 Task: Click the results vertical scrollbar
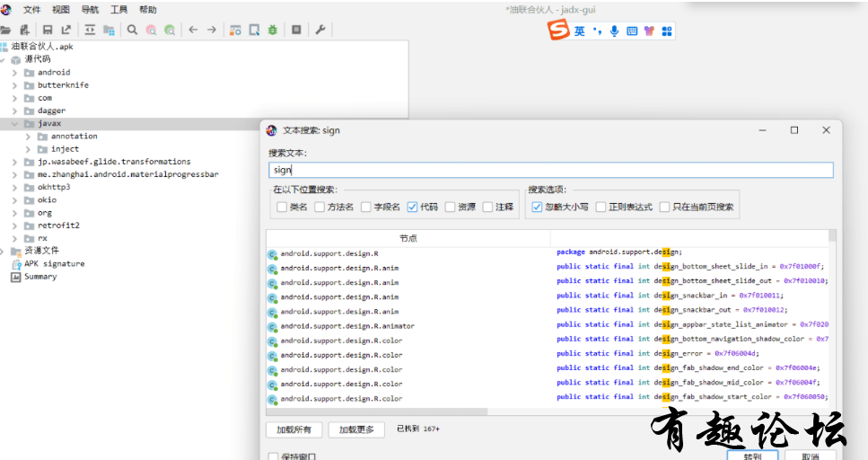click(x=832, y=236)
